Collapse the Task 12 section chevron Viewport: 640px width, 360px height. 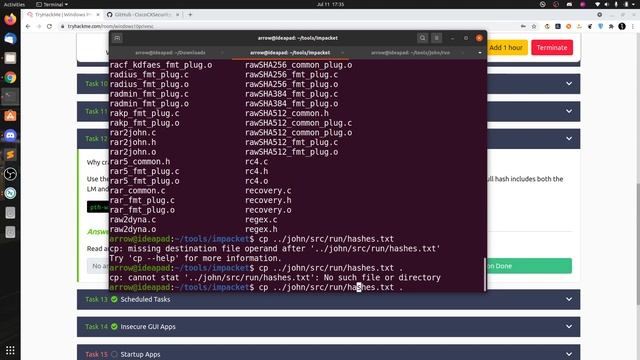pyautogui.click(x=569, y=138)
